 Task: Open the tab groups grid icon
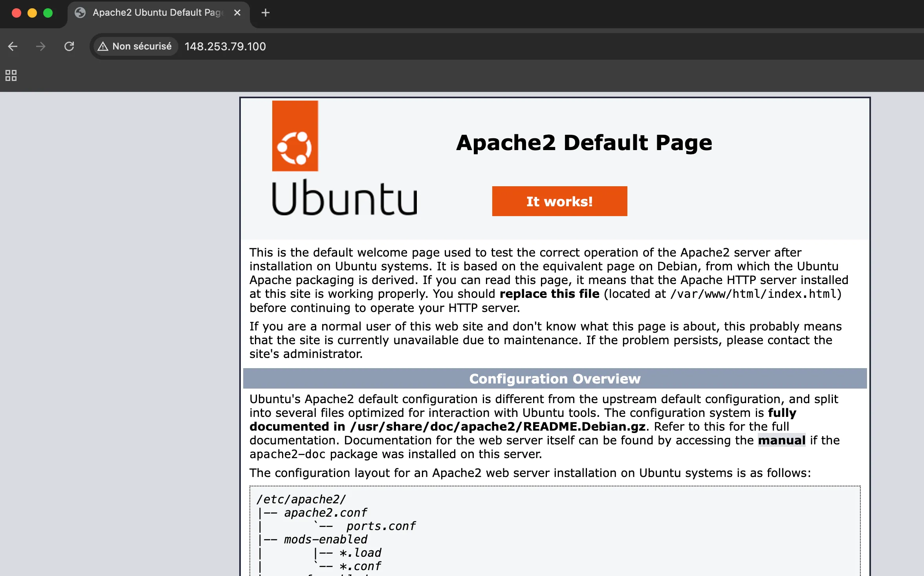(x=11, y=75)
